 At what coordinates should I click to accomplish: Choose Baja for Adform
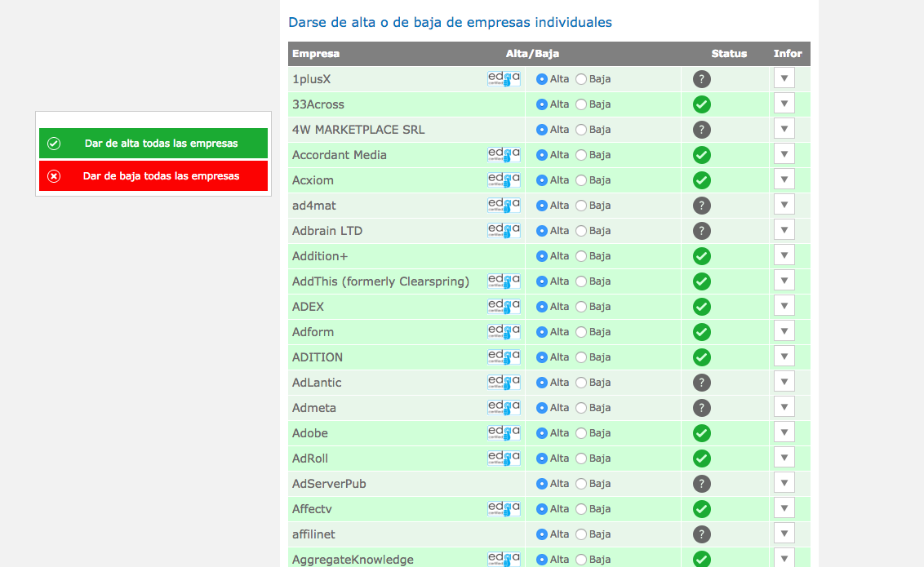tap(581, 332)
